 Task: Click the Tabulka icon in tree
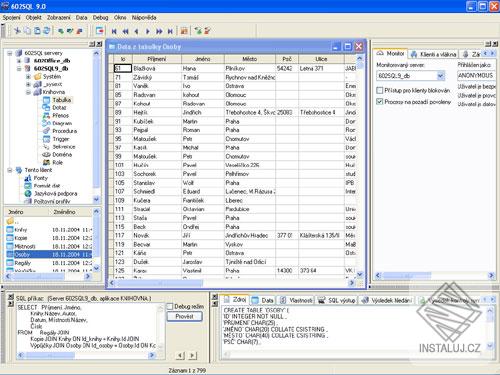(47, 100)
